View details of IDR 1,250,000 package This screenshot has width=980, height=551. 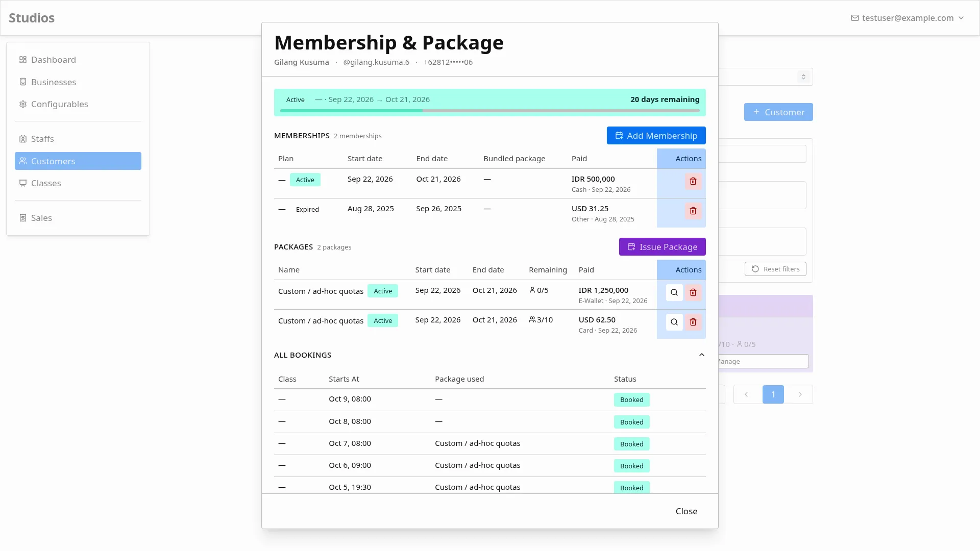point(674,292)
